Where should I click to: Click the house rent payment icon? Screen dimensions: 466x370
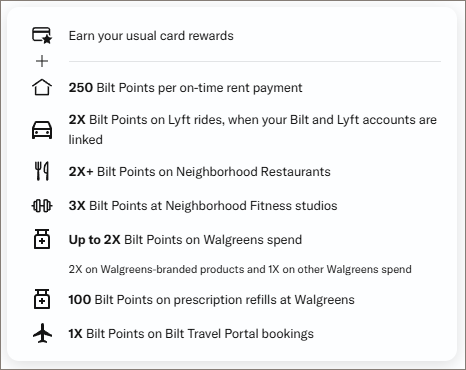[42, 88]
